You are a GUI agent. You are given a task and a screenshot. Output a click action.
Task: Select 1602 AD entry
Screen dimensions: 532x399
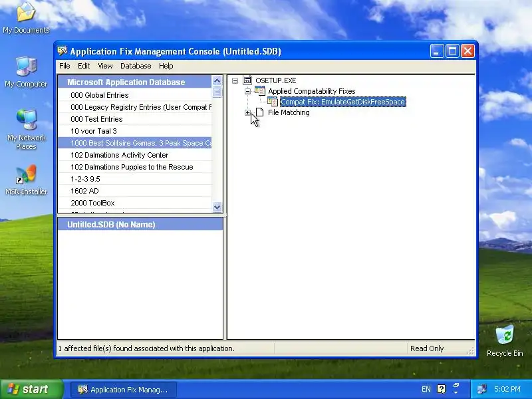click(x=135, y=191)
